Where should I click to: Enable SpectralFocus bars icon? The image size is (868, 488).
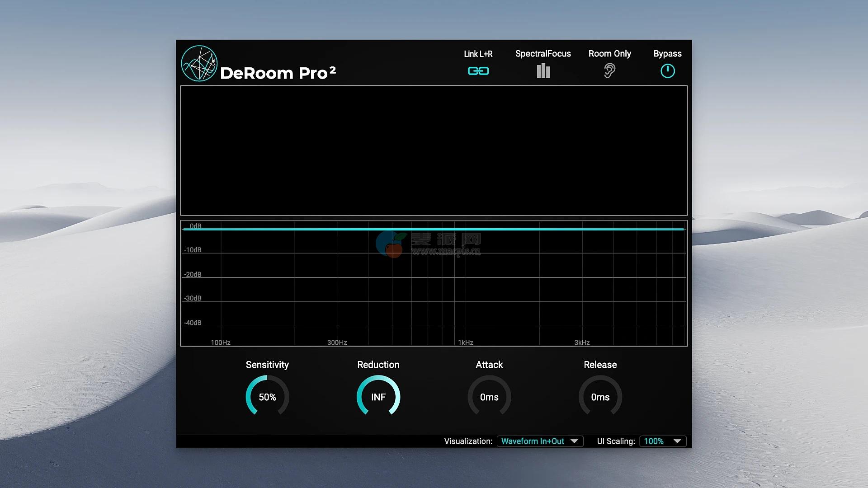click(x=543, y=71)
